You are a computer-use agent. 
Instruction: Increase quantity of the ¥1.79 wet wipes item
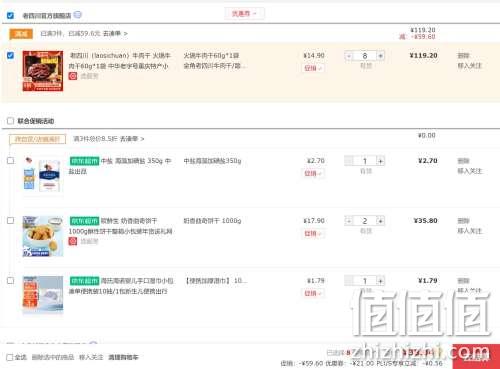point(380,281)
